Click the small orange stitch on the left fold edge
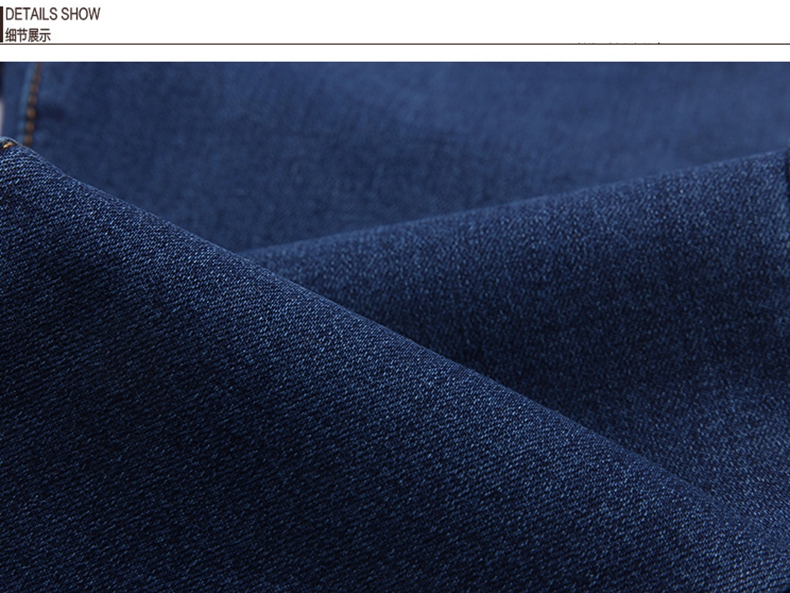790x593 pixels. pos(10,144)
